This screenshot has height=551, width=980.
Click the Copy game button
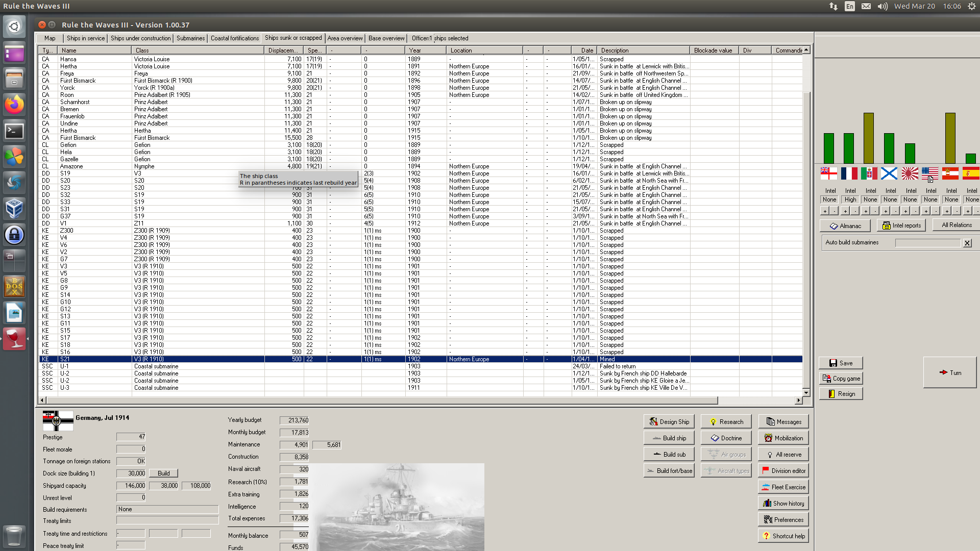[841, 379]
